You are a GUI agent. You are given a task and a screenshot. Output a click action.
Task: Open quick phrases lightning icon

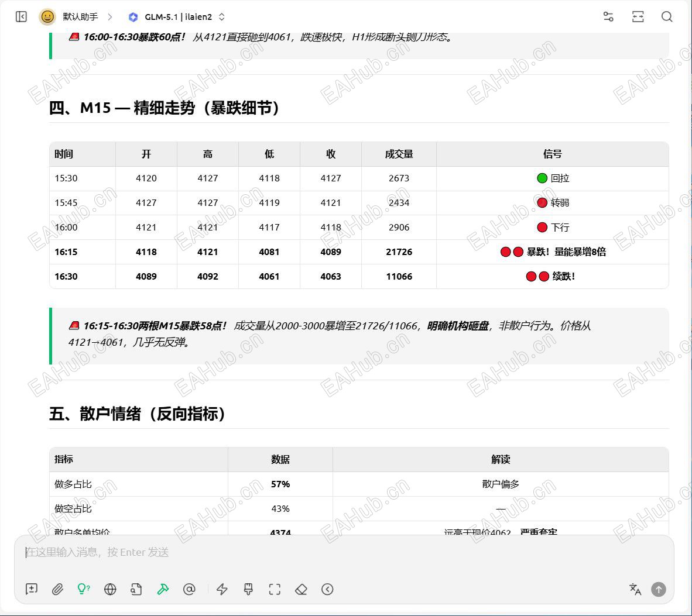coord(222,589)
